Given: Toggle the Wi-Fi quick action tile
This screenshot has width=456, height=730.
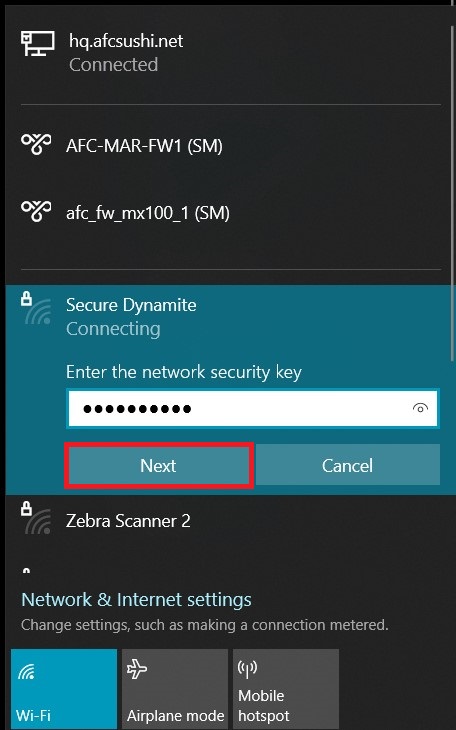Looking at the screenshot, I should (x=64, y=689).
